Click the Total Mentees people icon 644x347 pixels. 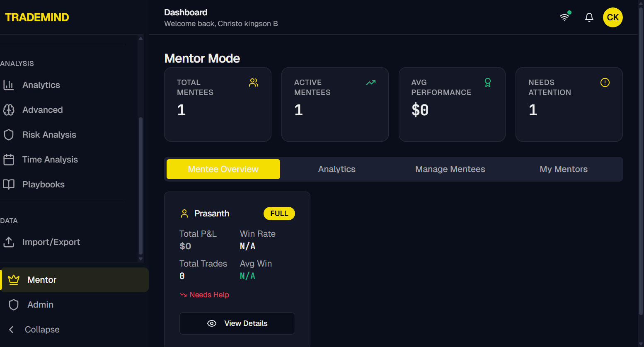pyautogui.click(x=254, y=83)
